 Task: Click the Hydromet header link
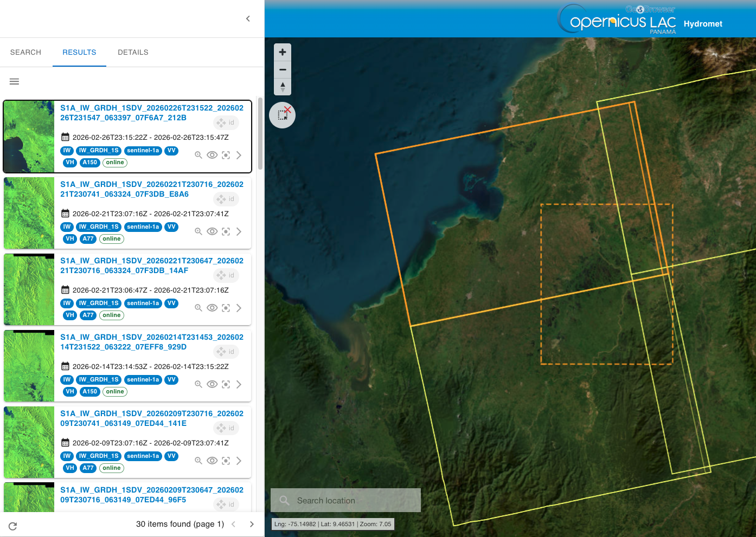pos(703,24)
